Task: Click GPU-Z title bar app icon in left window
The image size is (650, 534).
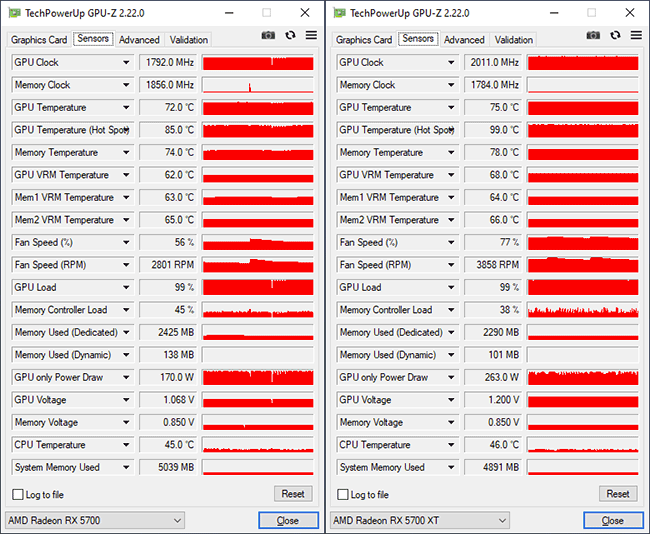Action: (15, 12)
